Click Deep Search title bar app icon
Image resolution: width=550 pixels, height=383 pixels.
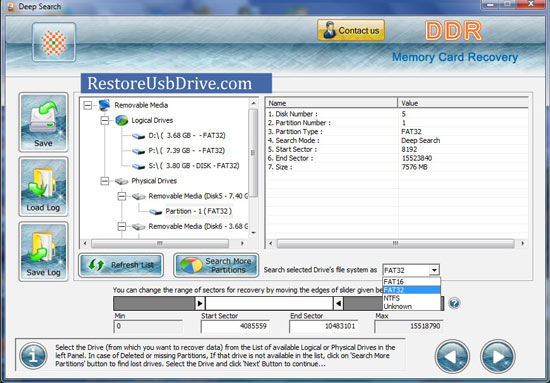tap(10, 6)
